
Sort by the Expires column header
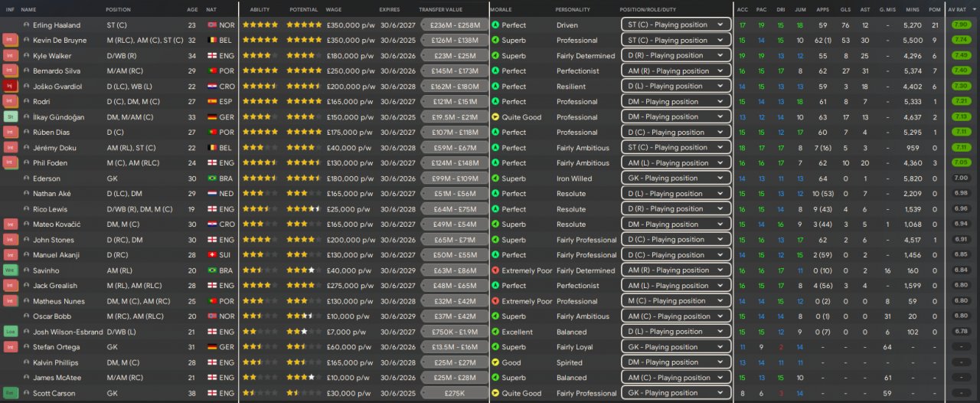click(390, 9)
